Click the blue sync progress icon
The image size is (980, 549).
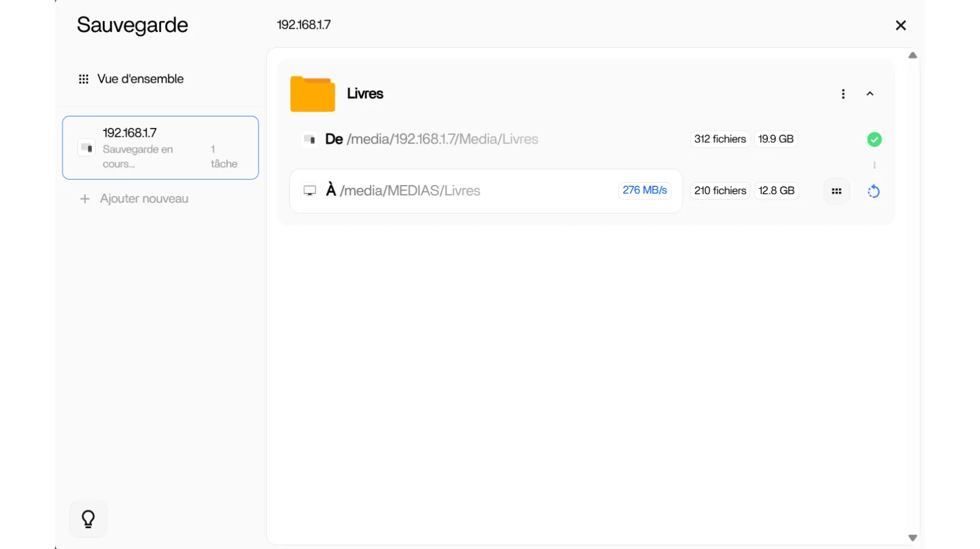pyautogui.click(x=873, y=191)
